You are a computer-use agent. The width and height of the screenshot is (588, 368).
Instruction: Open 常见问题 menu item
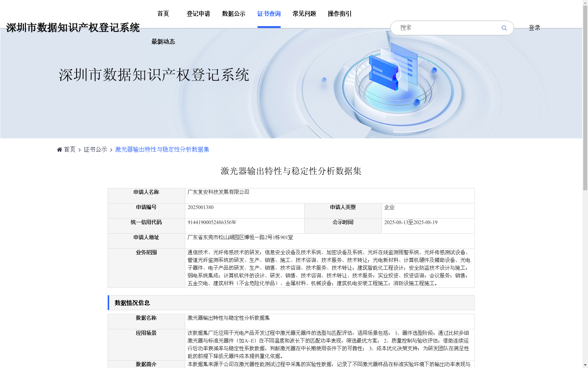coord(304,14)
